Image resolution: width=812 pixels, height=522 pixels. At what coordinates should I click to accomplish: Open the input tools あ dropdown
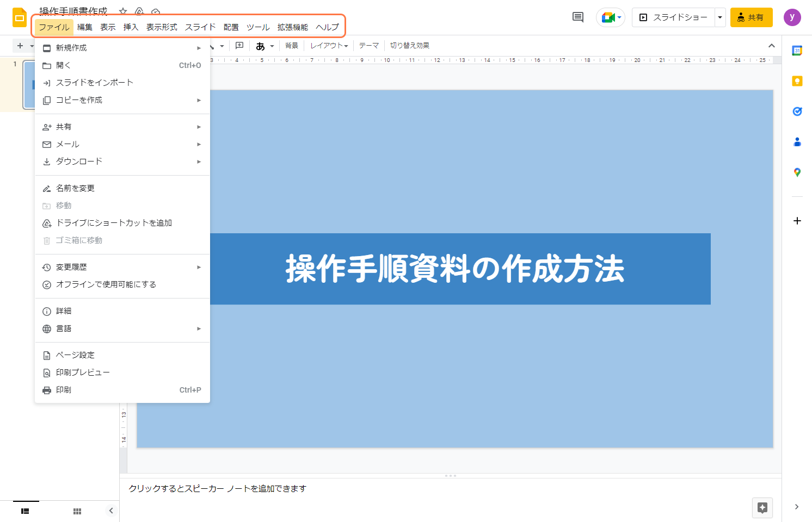pos(265,46)
